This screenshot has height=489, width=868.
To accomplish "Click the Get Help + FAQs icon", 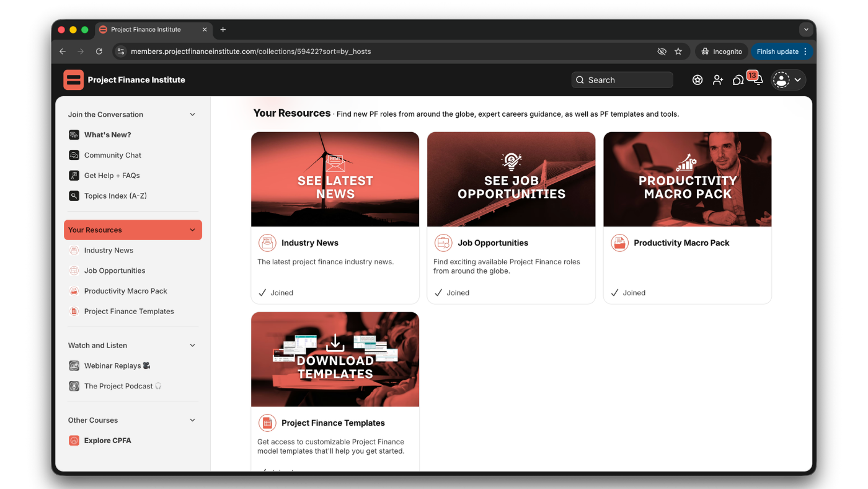I will 74,176.
